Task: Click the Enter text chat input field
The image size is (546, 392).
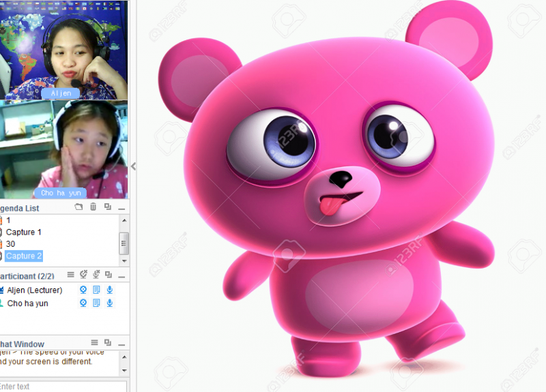Action: pyautogui.click(x=61, y=387)
